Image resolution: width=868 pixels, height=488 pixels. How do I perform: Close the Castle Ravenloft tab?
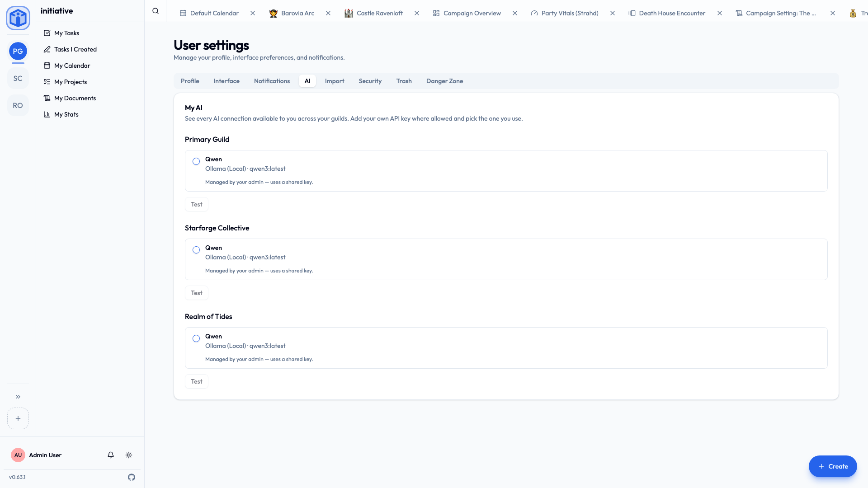pyautogui.click(x=417, y=13)
